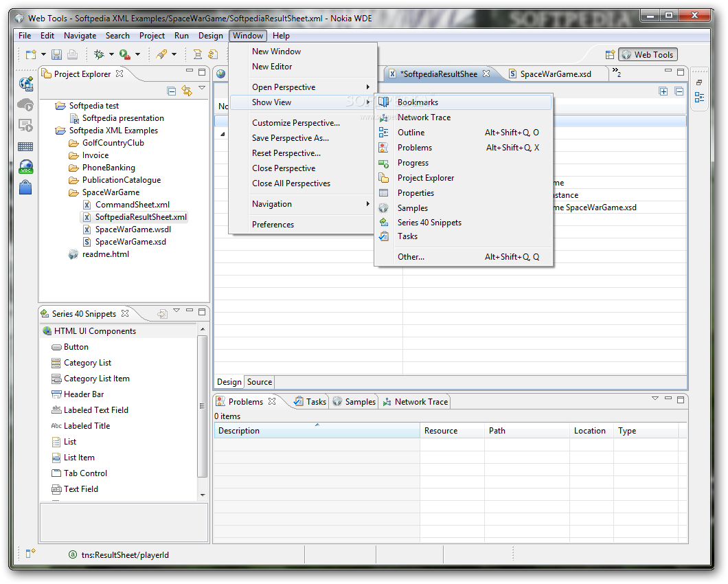Image resolution: width=728 pixels, height=584 pixels.
Task: Click globe with plus icon in left sidebar
Action: pos(25,84)
